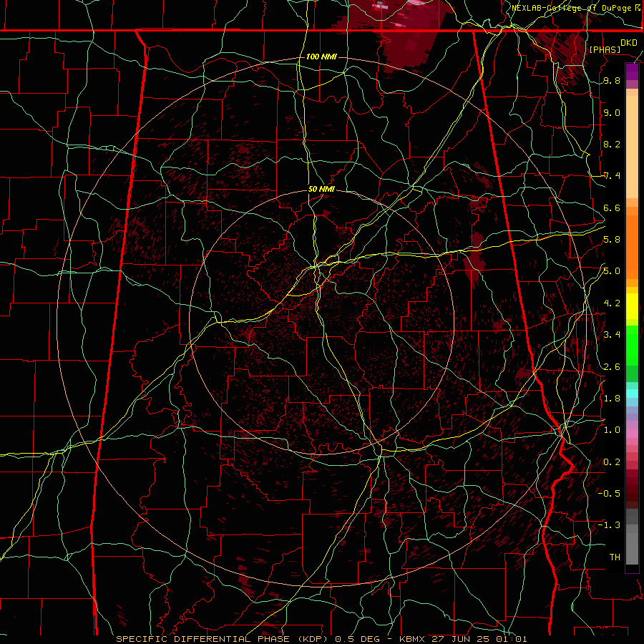Pick the cyan band on the color bar
Screen dimensions: 644x644
tap(632, 393)
